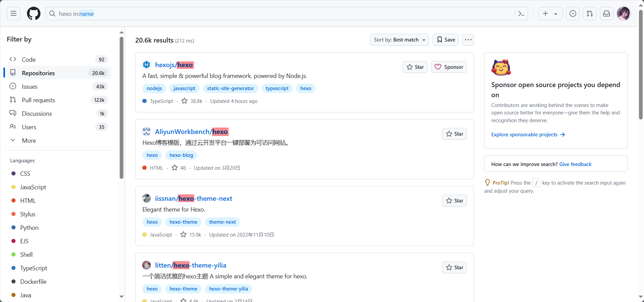The image size is (644, 302).
Task: Star the hexojs/hexo repository
Action: point(415,67)
